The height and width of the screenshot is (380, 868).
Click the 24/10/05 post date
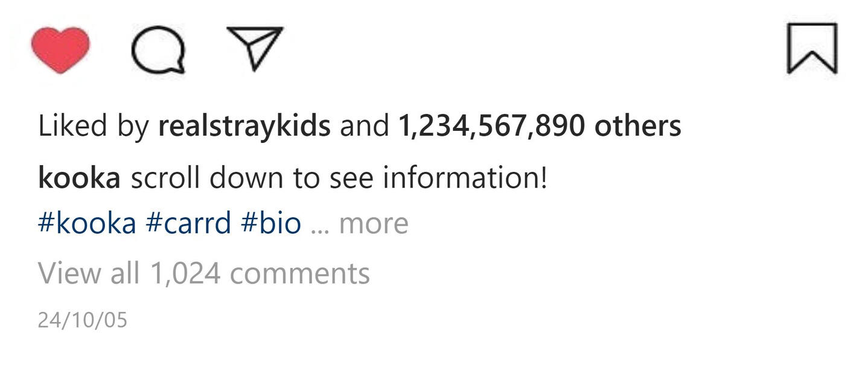click(x=83, y=320)
